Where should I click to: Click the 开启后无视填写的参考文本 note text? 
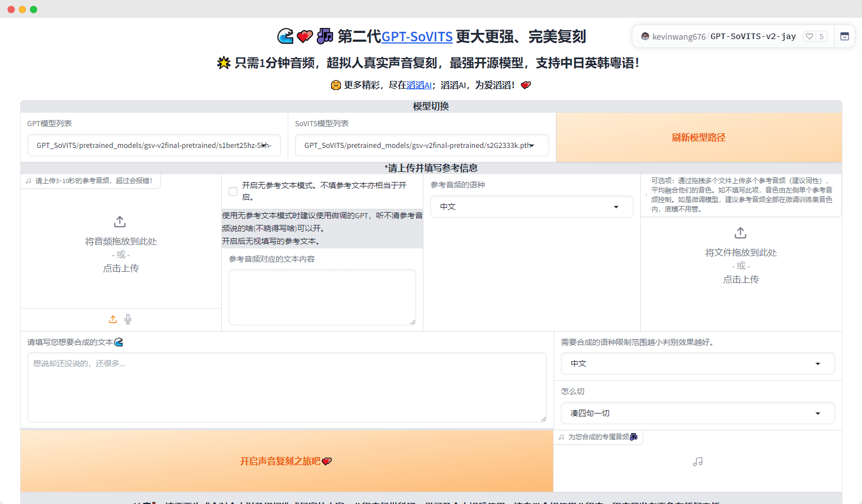pos(270,241)
